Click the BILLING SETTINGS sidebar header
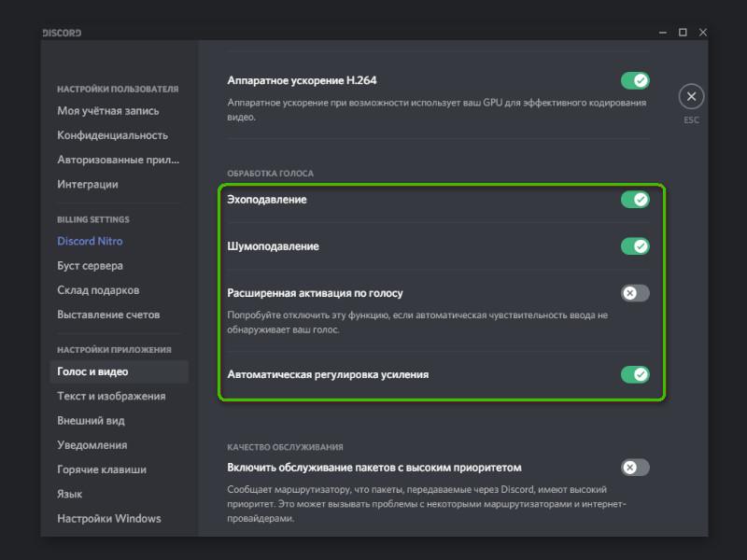 click(92, 219)
